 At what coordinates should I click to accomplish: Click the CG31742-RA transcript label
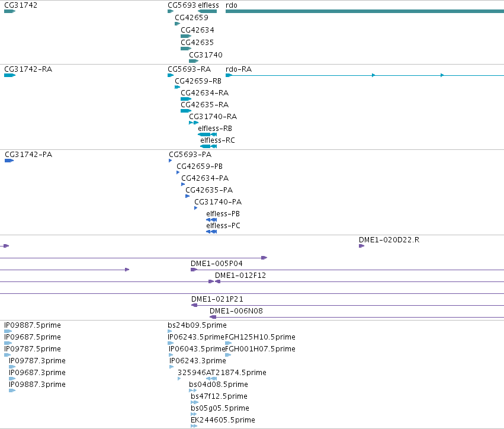pyautogui.click(x=28, y=69)
